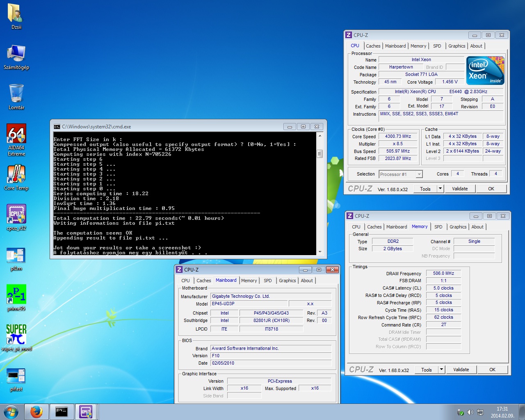Click the Tools button in the Memory CPU-Z window
The image size is (525, 420).
[427, 370]
